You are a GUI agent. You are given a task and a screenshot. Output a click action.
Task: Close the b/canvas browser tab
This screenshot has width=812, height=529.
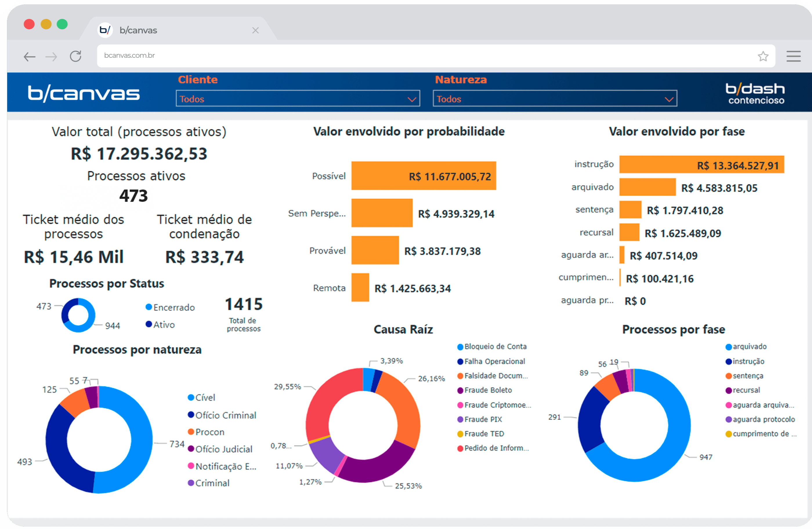(255, 30)
